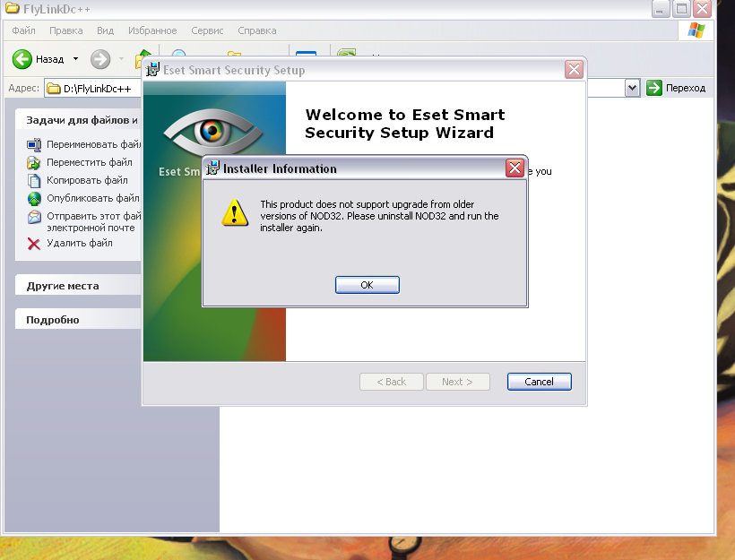735x560 pixels.
Task: Expand the Другие места panel
Action: 63,286
